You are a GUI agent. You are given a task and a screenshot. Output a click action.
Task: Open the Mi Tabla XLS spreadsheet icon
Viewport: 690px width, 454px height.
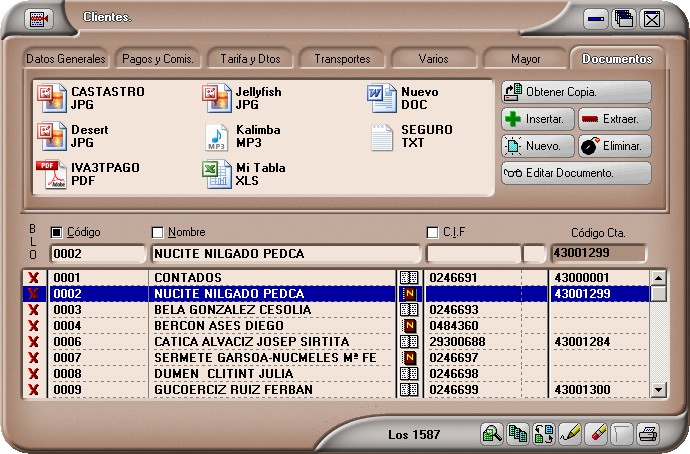217,174
